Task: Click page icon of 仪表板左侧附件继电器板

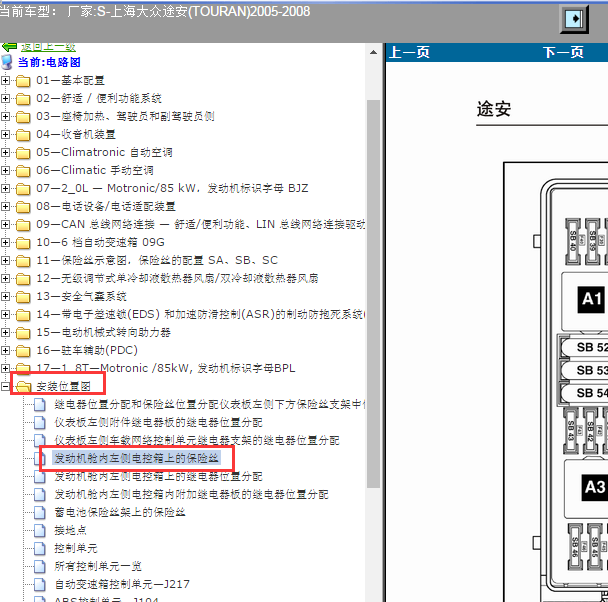Action: (40, 422)
